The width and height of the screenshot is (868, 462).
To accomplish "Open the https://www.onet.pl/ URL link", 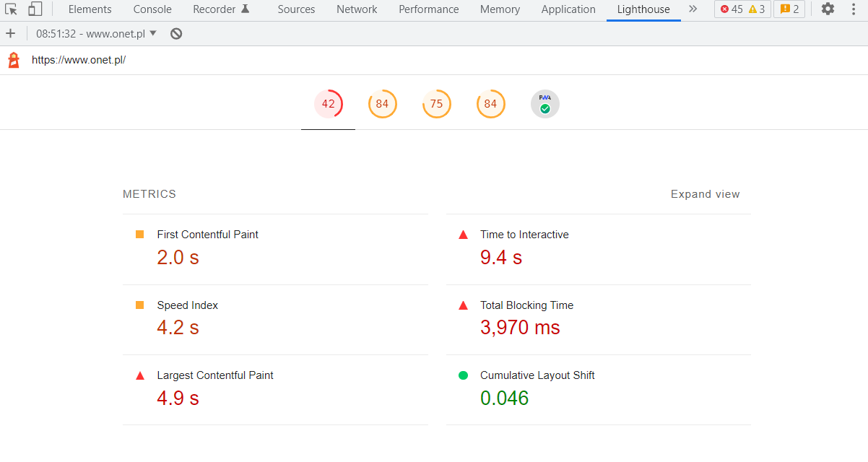I will tap(79, 60).
